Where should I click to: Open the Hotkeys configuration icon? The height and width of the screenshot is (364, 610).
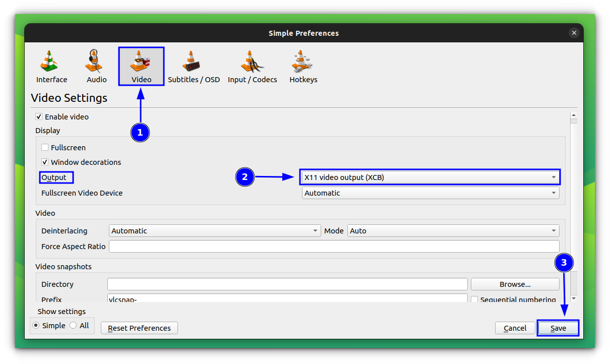coord(303,66)
